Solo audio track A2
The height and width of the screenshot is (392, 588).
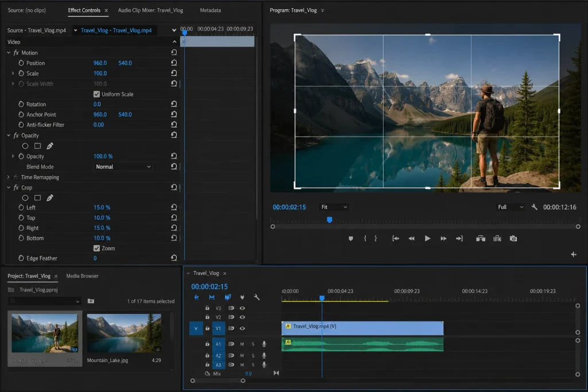click(253, 355)
